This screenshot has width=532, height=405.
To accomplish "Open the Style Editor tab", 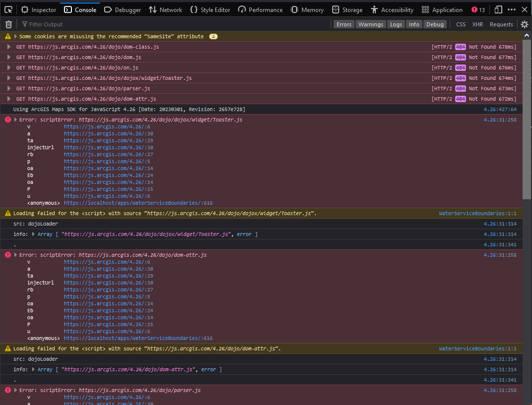I will click(210, 10).
